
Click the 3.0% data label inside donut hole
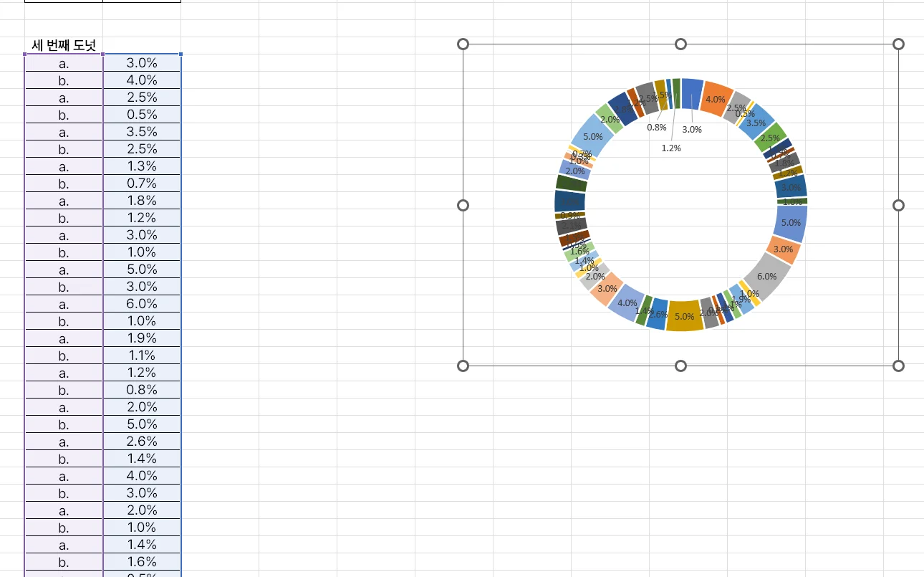click(x=692, y=129)
